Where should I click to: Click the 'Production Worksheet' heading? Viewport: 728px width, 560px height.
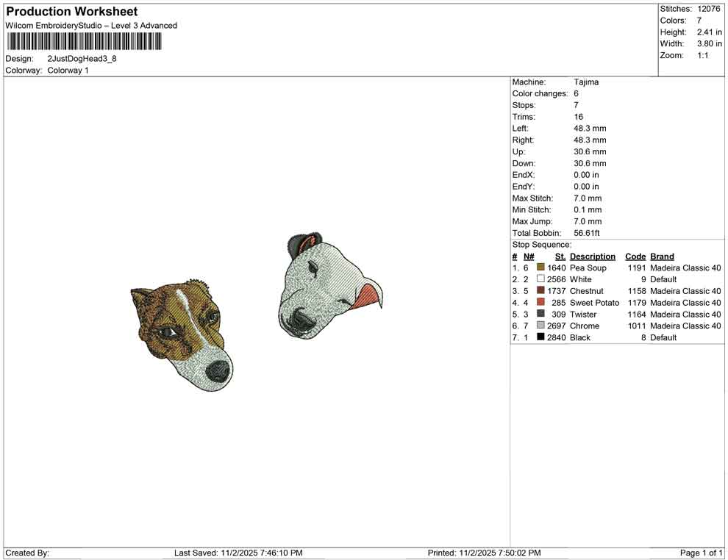coord(72,12)
